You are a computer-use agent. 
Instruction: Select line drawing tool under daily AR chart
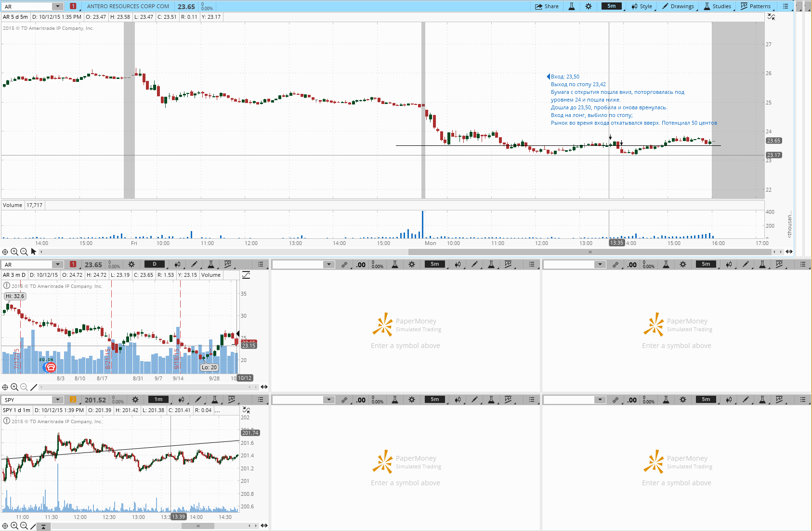coord(33,387)
